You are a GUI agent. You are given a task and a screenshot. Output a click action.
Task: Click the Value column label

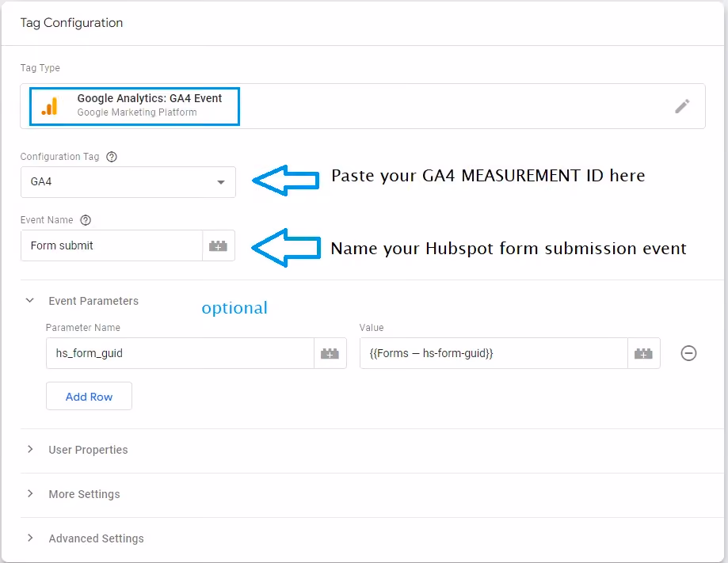[372, 328]
